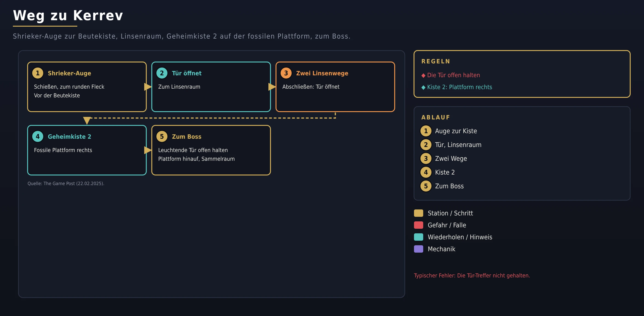Click rule 'Kiste 2: Plattform rechts'

(x=460, y=87)
